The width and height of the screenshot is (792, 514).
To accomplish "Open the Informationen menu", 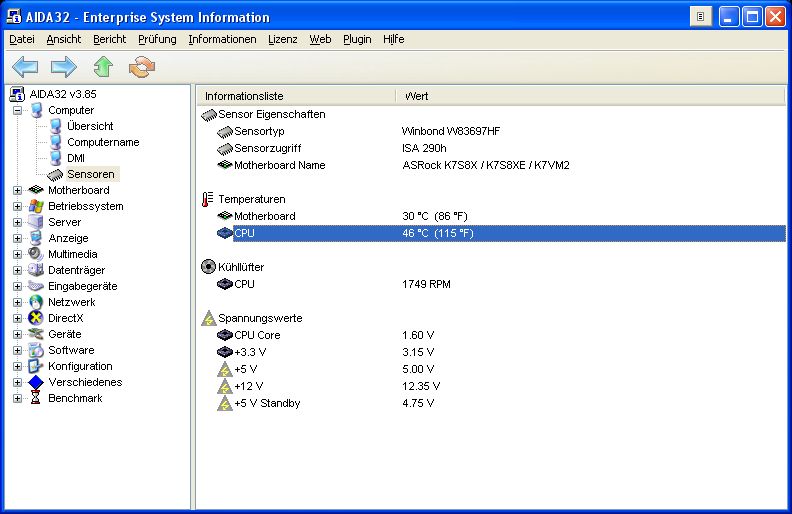I will (222, 39).
